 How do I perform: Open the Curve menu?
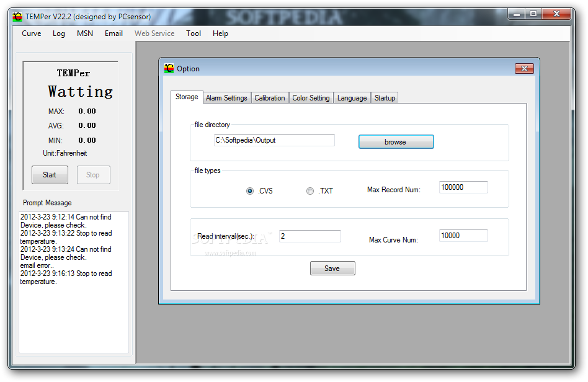pos(32,33)
